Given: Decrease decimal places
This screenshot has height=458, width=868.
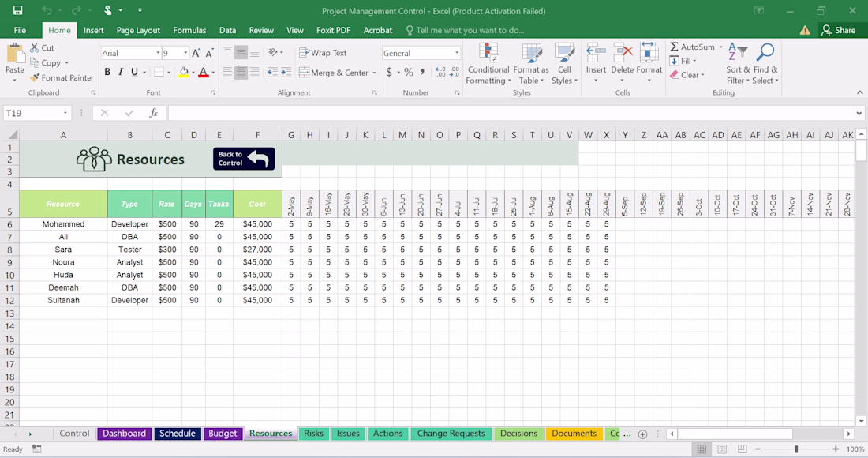Looking at the screenshot, I should [454, 72].
